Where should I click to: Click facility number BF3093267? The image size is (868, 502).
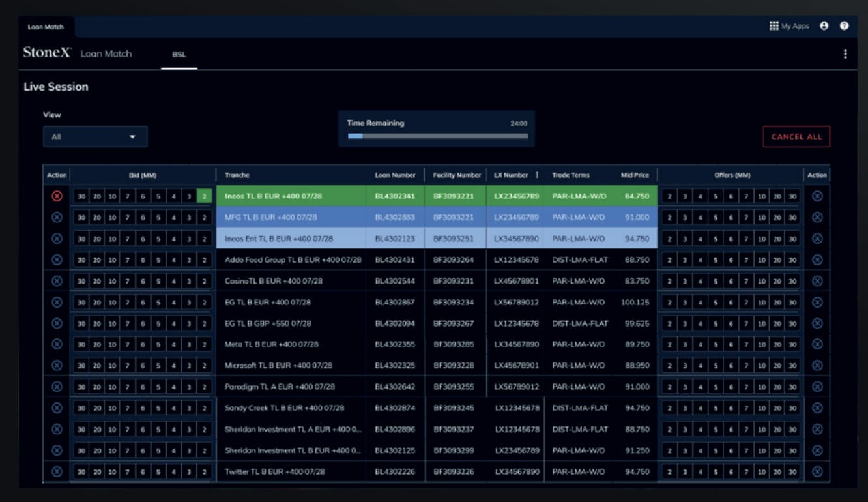454,323
